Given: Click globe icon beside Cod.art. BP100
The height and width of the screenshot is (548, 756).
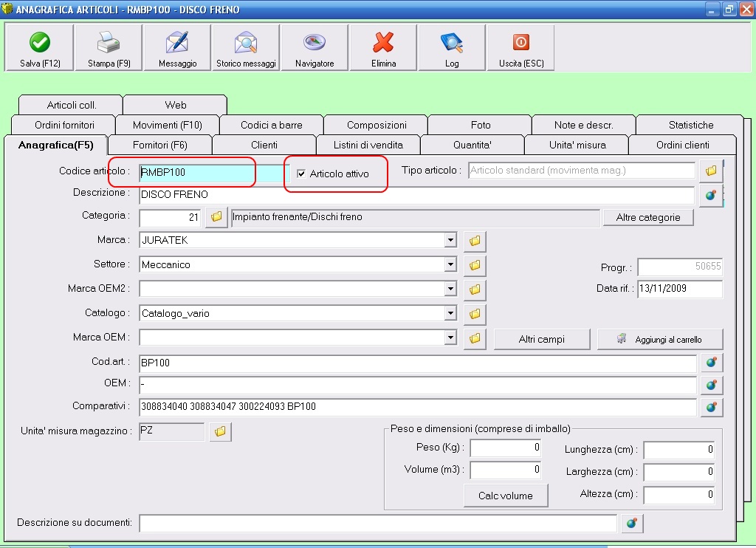Looking at the screenshot, I should point(711,363).
